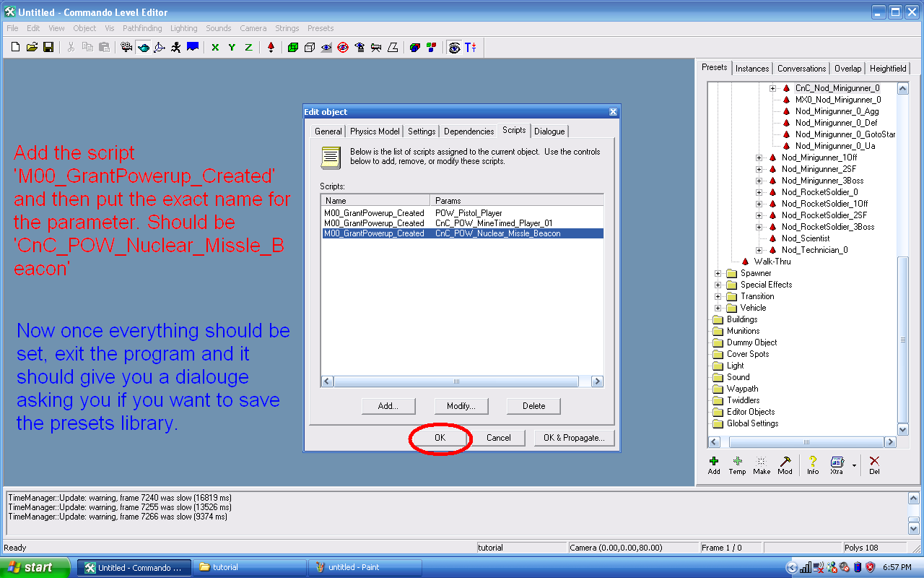Click the Add preset green plus icon
Viewport: 924px width, 578px height.
(x=714, y=462)
